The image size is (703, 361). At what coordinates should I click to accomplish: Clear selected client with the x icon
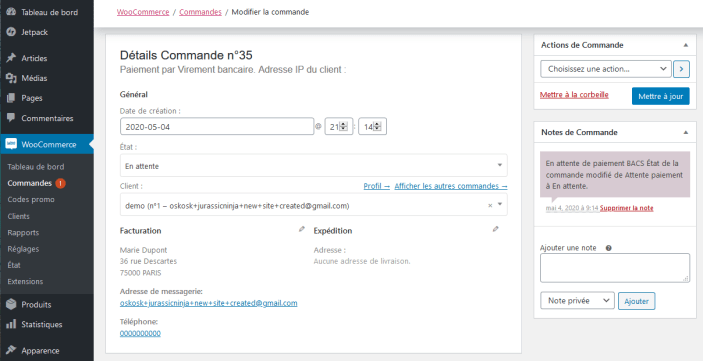pyautogui.click(x=490, y=205)
